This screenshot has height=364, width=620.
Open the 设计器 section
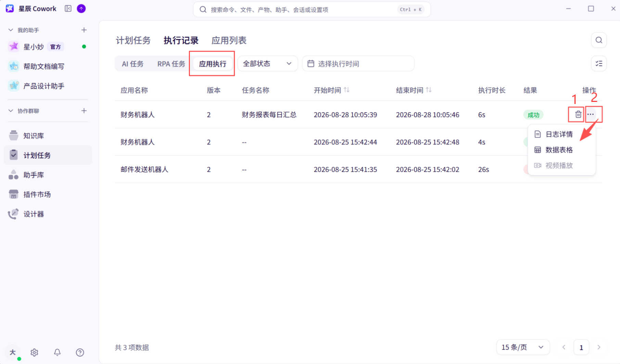point(48,214)
